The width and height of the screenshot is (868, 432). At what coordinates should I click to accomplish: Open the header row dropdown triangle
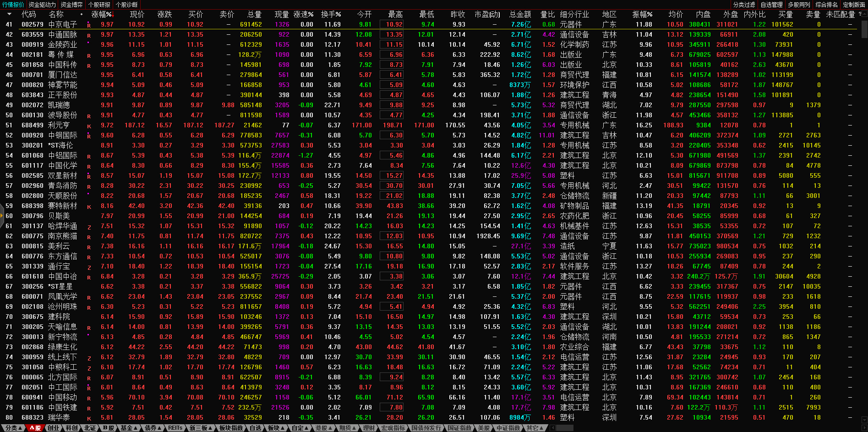(x=9, y=14)
